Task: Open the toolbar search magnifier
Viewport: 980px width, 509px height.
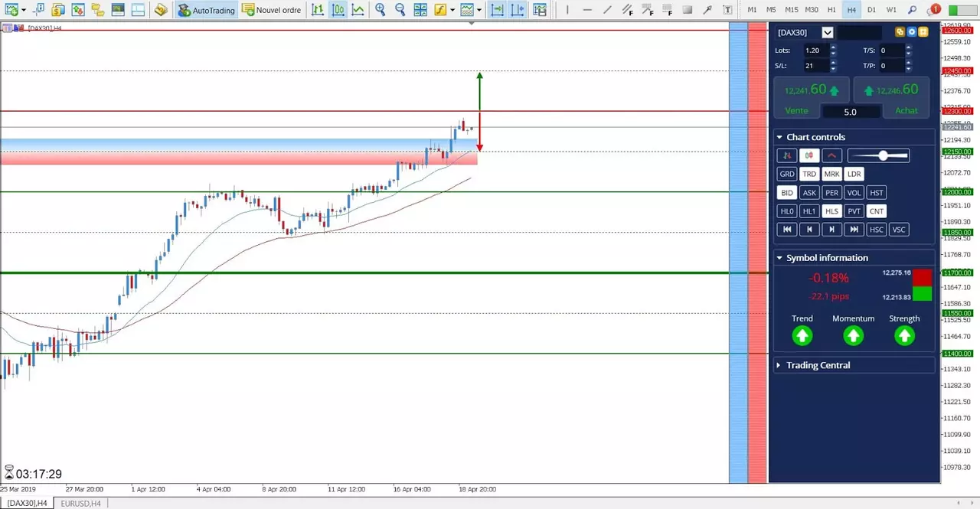Action: [x=912, y=10]
